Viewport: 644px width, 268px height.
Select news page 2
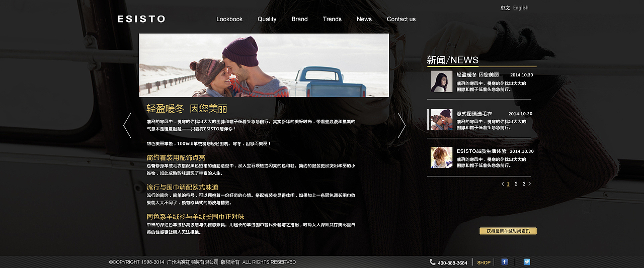516,184
